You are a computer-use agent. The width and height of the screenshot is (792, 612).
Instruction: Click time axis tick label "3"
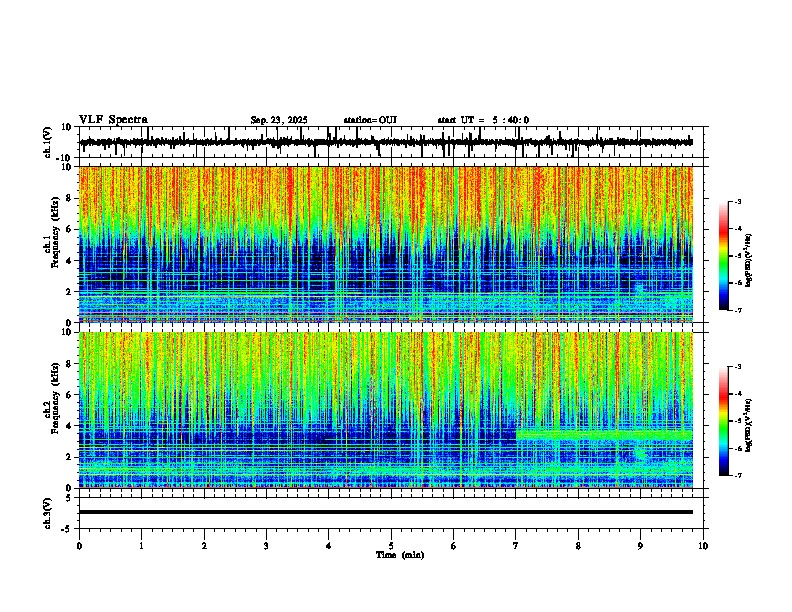266,546
